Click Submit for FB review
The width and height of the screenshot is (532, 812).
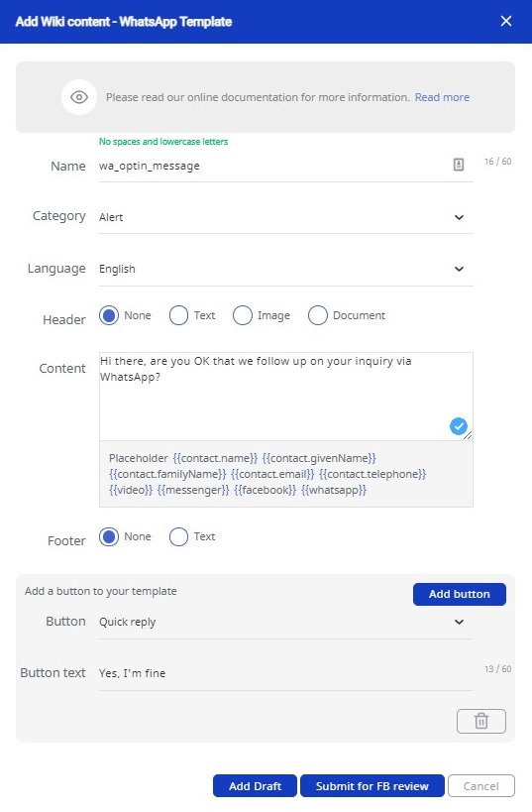(x=372, y=786)
